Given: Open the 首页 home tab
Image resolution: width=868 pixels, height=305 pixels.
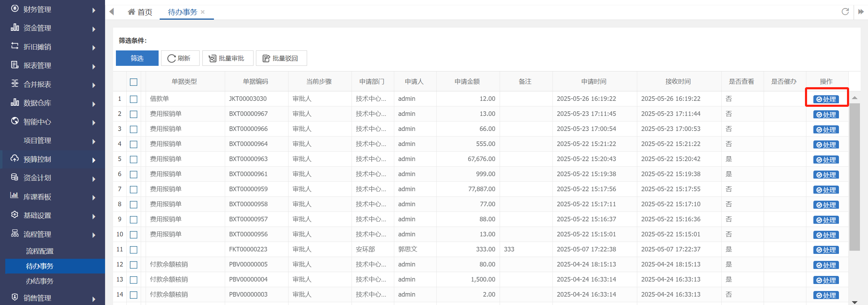Looking at the screenshot, I should (140, 12).
